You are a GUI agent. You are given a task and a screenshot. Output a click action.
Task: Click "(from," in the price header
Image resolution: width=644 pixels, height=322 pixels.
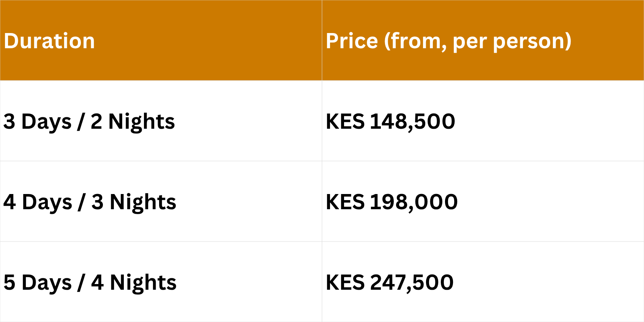[415, 41]
